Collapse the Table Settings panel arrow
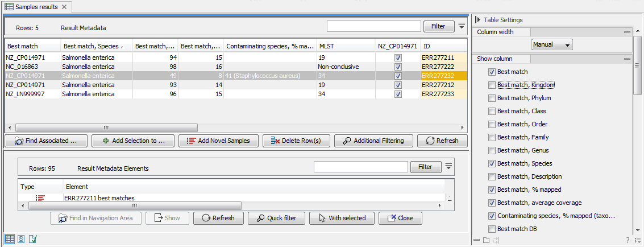644x247 pixels. pos(477,20)
